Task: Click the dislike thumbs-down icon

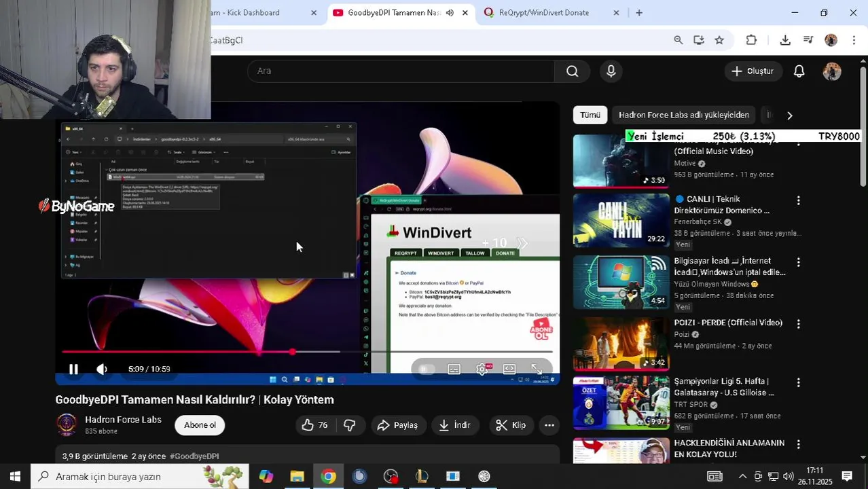Action: [349, 425]
